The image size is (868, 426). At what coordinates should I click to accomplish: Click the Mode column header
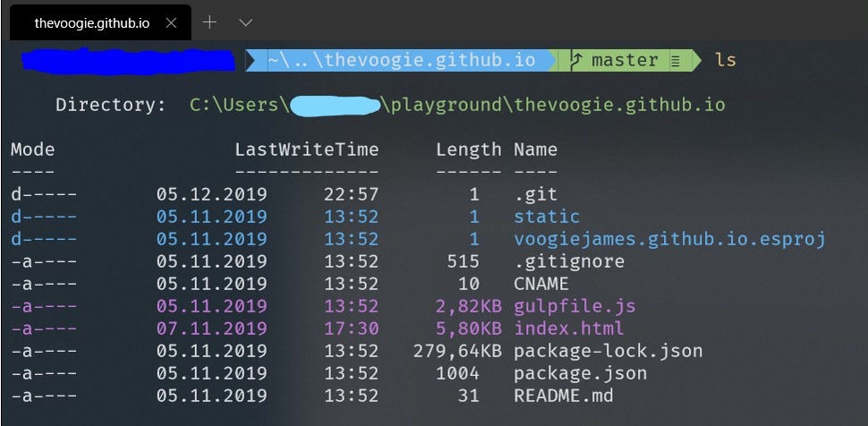(32, 149)
